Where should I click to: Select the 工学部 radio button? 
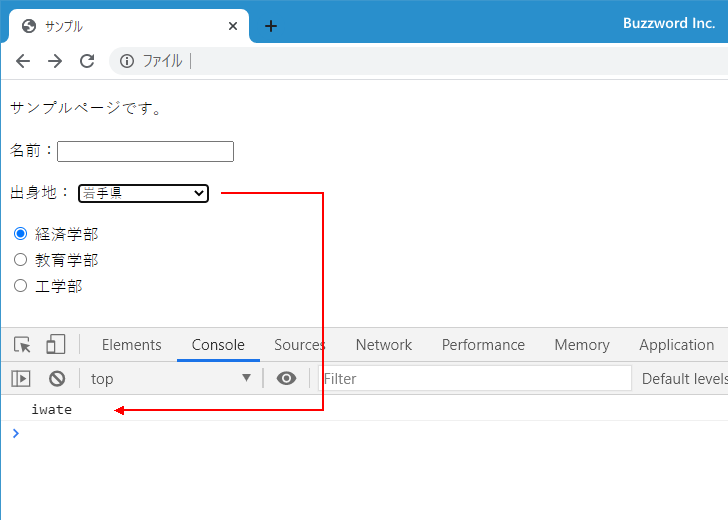(x=20, y=286)
